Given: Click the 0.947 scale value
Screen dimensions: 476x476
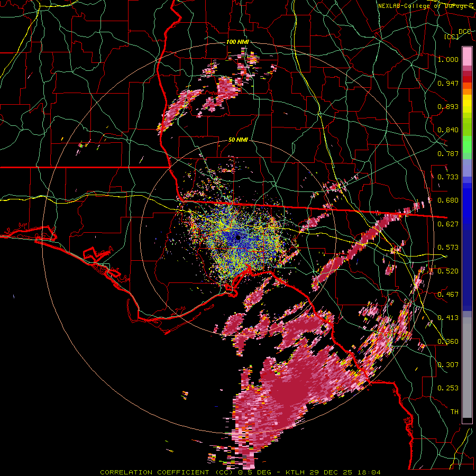Looking at the screenshot, I should (448, 83).
